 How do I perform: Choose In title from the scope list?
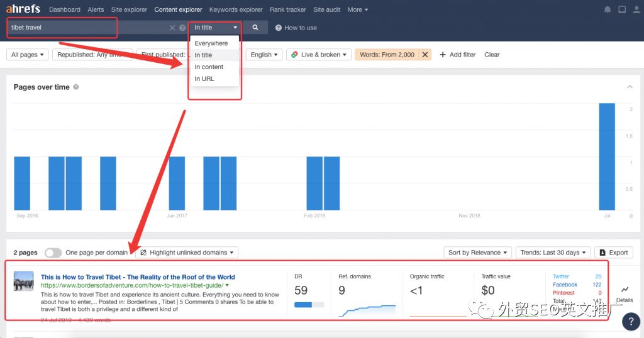pos(214,55)
